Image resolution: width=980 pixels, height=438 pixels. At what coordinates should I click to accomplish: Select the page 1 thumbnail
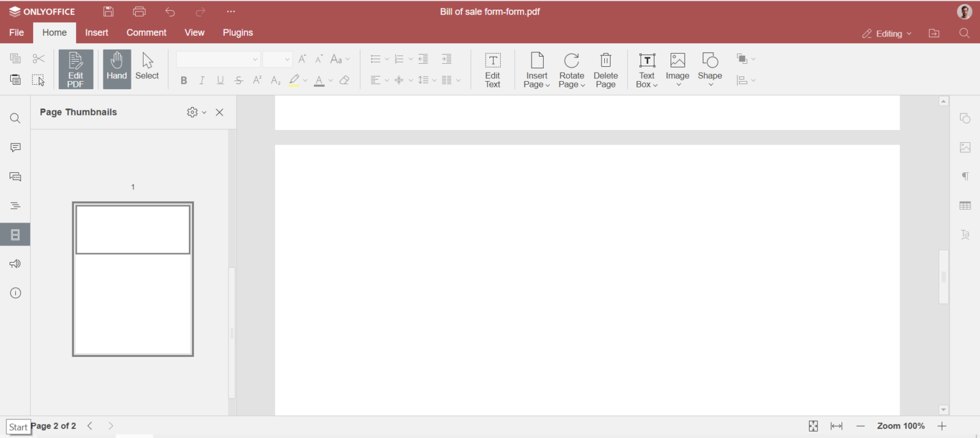click(x=133, y=279)
